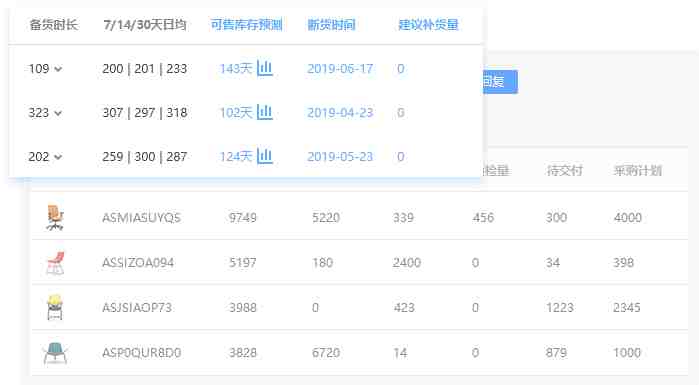Open the red chair thumbnail for ASSIZOA094
Screen dimensions: 699x385
pyautogui.click(x=55, y=262)
